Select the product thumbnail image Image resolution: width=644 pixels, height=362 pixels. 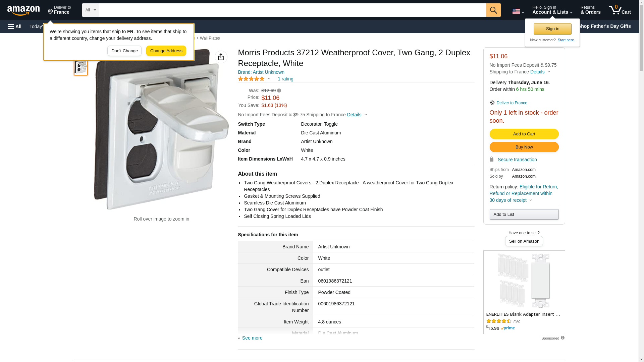81,67
